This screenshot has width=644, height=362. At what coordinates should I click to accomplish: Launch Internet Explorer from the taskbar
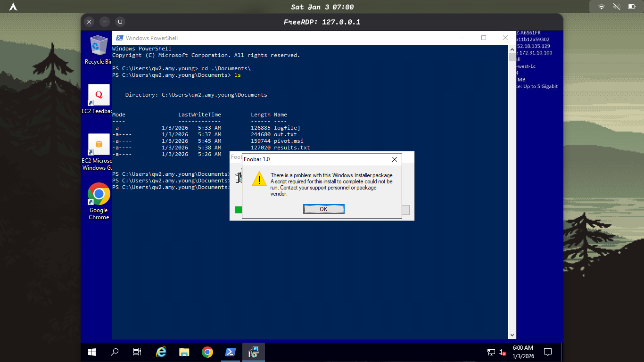161,352
